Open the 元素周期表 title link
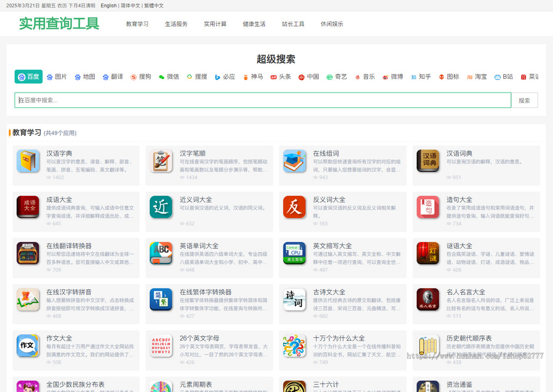553x392 pixels. (x=196, y=384)
